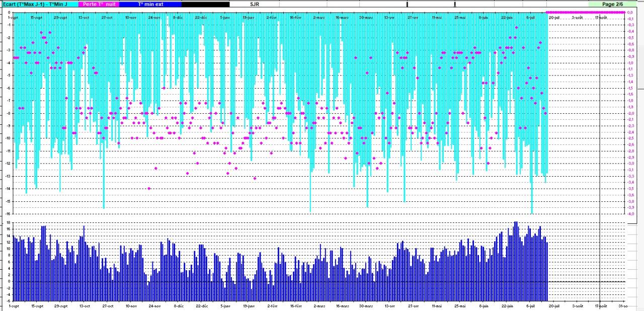Click '25-mai' label on the cyan chart axis

click(460, 17)
